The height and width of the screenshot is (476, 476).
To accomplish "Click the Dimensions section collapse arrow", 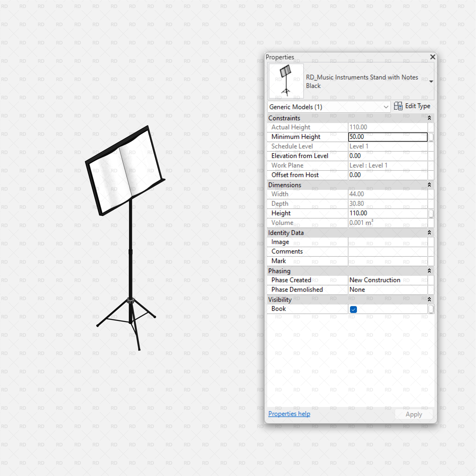I will tap(429, 184).
